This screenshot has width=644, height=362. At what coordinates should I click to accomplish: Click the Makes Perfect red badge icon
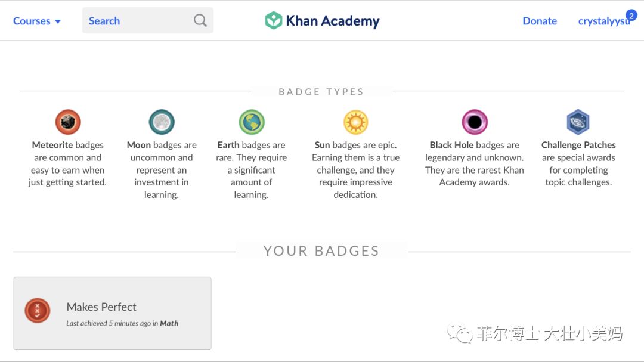[38, 310]
